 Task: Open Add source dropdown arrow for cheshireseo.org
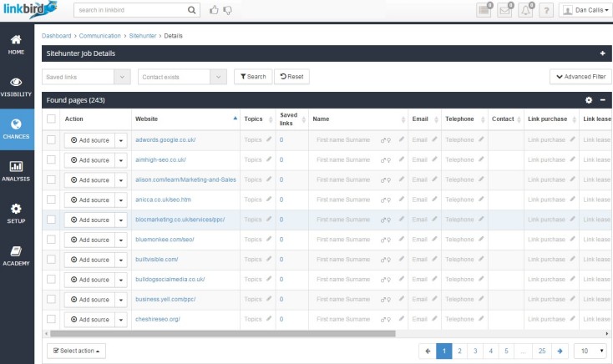coord(121,320)
